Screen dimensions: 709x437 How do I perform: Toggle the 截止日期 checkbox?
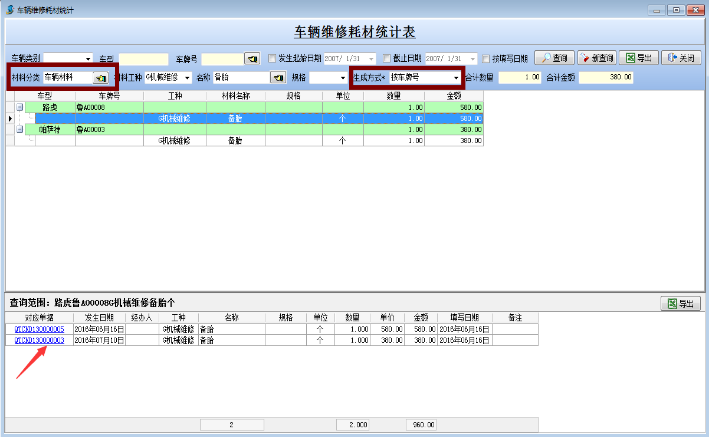pyautogui.click(x=386, y=59)
